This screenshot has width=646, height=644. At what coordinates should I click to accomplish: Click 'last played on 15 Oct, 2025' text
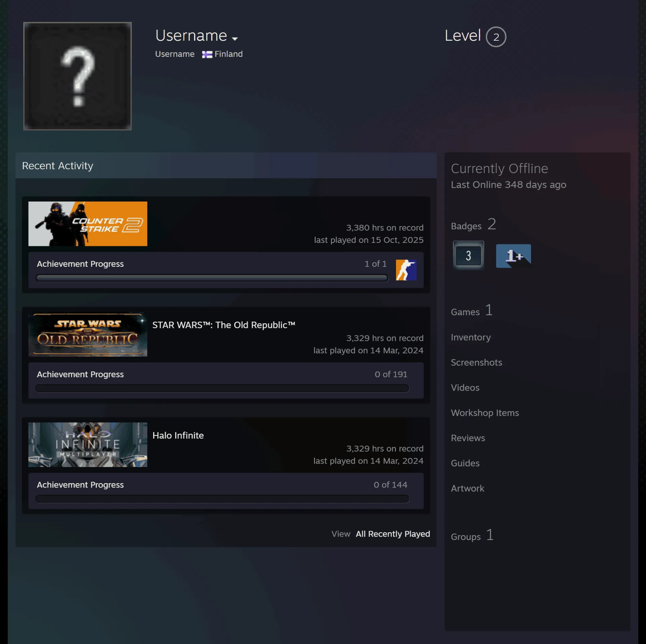[x=369, y=240]
